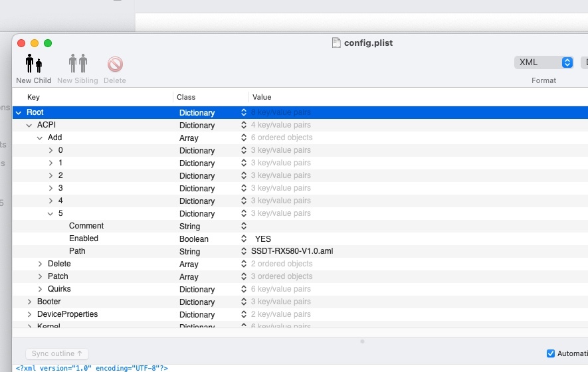Open class stepper for item 0 row
The height and width of the screenshot is (372, 588).
pyautogui.click(x=244, y=150)
